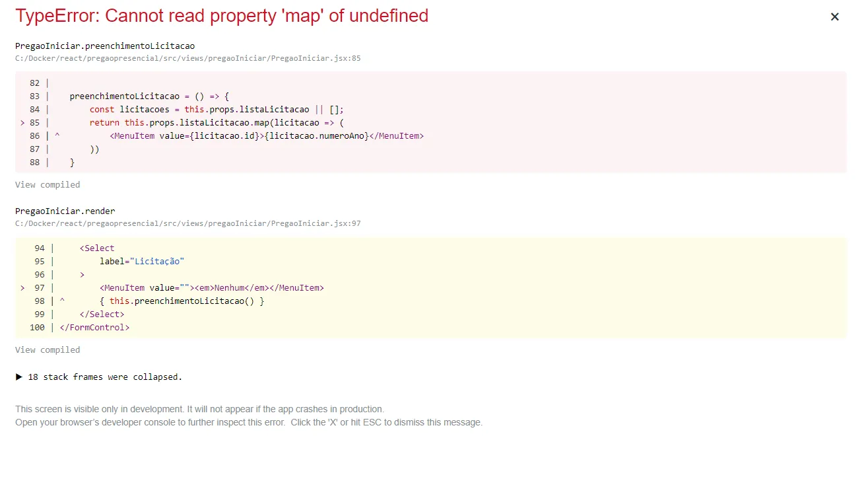This screenshot has height=477, width=868.
Task: Click View compiled under preenchimentoLicitacao code block
Action: pos(48,185)
